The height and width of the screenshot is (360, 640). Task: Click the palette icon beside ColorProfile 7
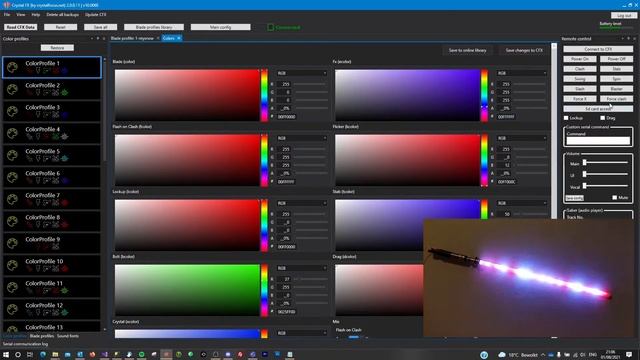[13, 200]
